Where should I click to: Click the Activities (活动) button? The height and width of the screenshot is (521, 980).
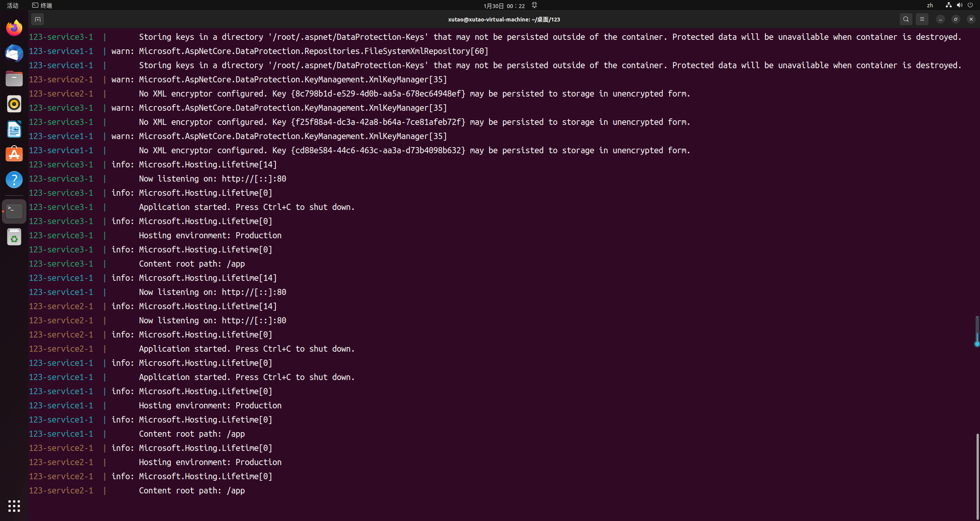pyautogui.click(x=13, y=5)
